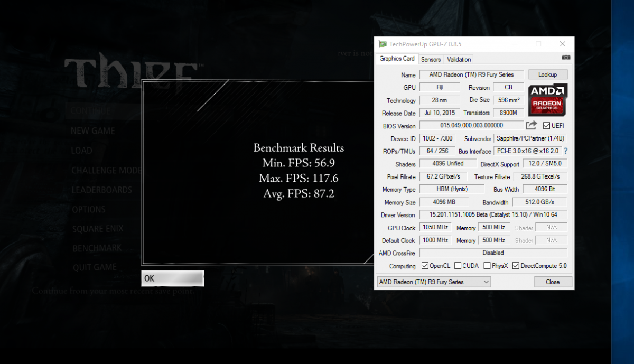This screenshot has width=634, height=364.
Task: Click the Bus Interface question mark icon
Action: pos(565,151)
